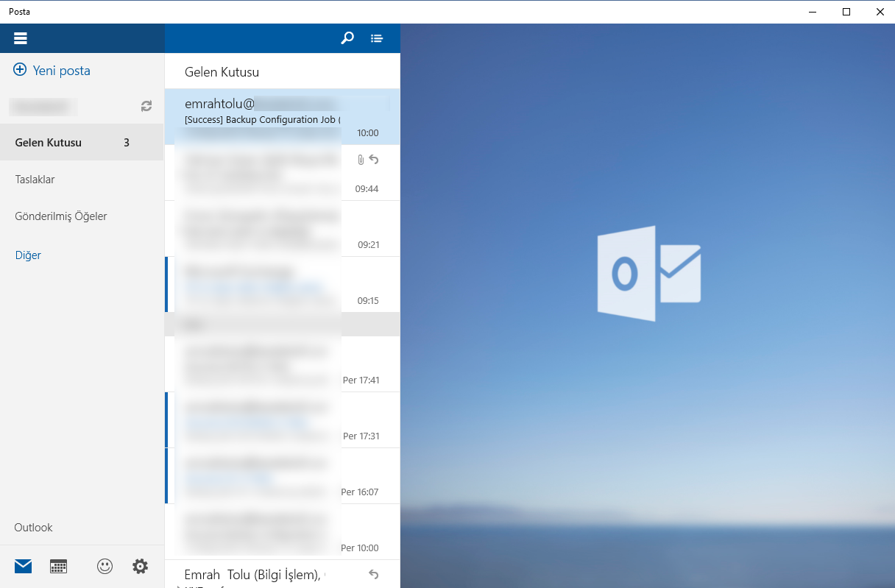Click attachment paperclip icon on 09:44 email
This screenshot has width=895, height=588.
[x=360, y=160]
